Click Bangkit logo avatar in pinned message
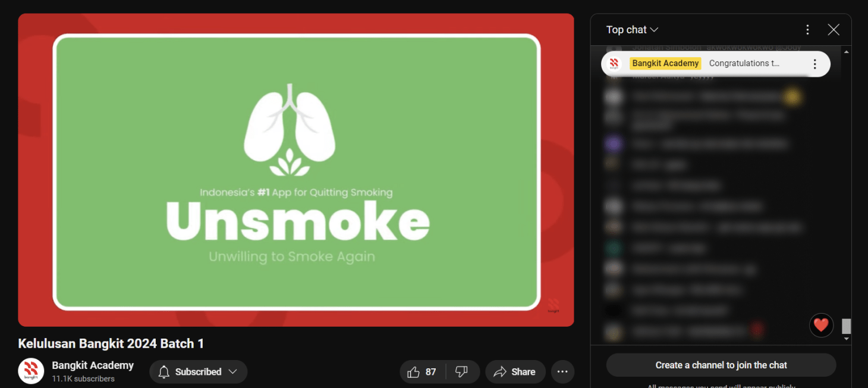This screenshot has height=388, width=868. click(614, 64)
